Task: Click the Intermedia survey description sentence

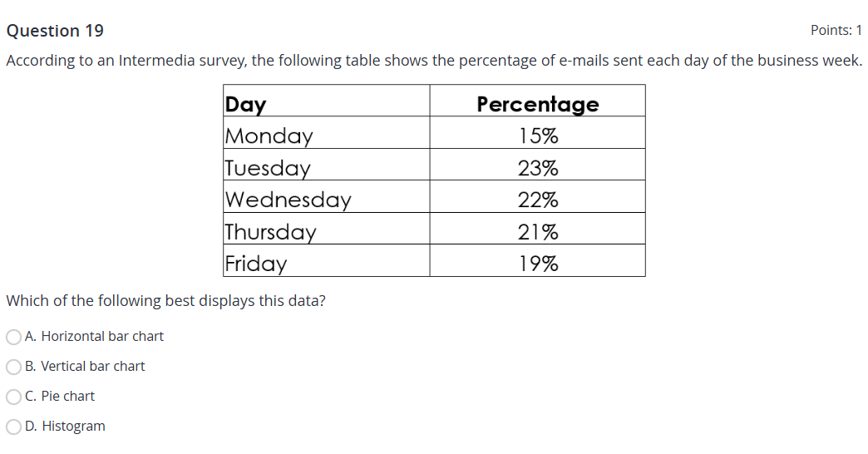Action: pyautogui.click(x=434, y=61)
